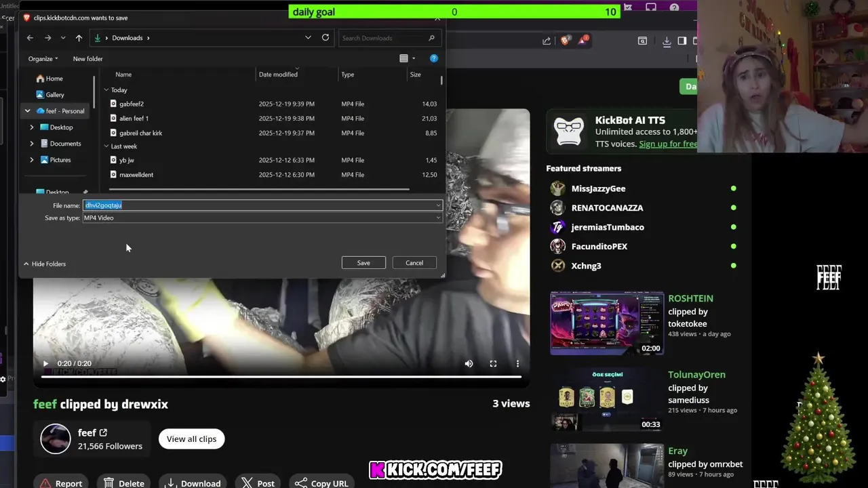The width and height of the screenshot is (868, 488).
Task: Open the Sign up for free link
Action: point(668,144)
